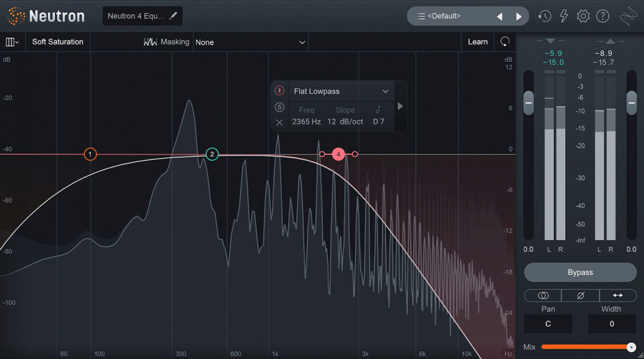Viewport: 644px width, 359px height.
Task: Open the Soft Saturation tab
Action: (x=57, y=41)
